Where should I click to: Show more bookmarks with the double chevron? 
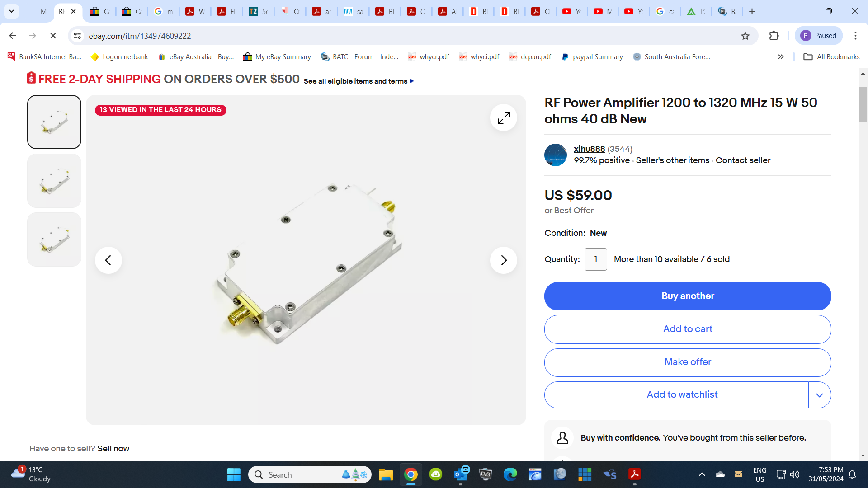(x=781, y=57)
